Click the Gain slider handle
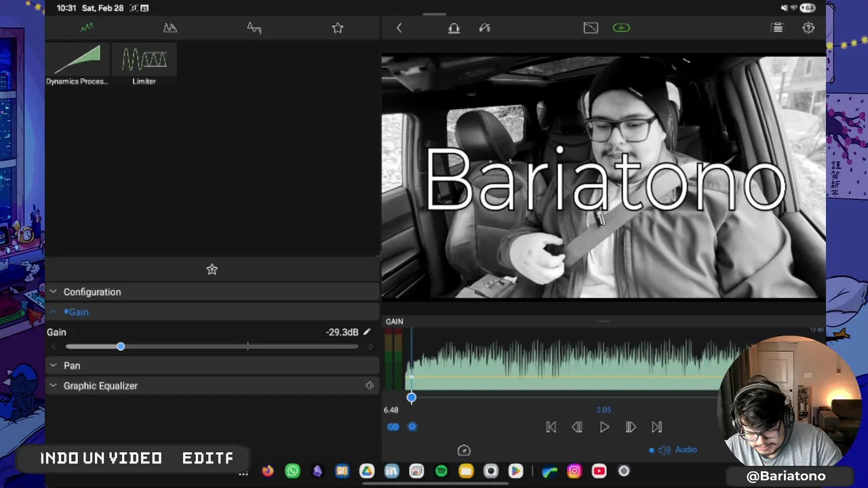This screenshot has width=868, height=488. [121, 346]
